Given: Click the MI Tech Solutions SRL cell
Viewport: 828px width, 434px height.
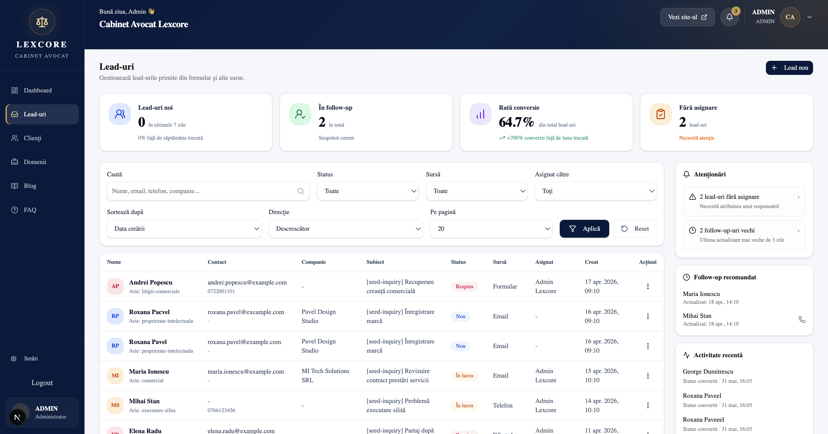Looking at the screenshot, I should point(325,375).
